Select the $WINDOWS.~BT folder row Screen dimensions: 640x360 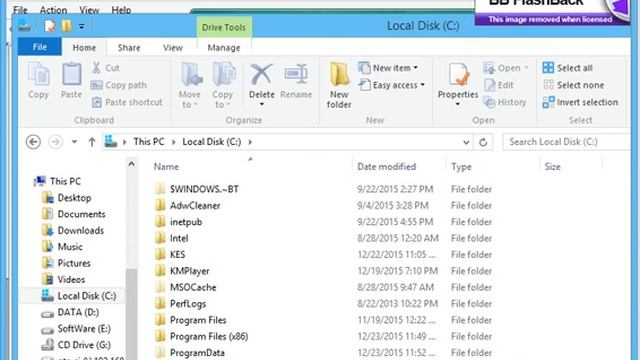(204, 189)
